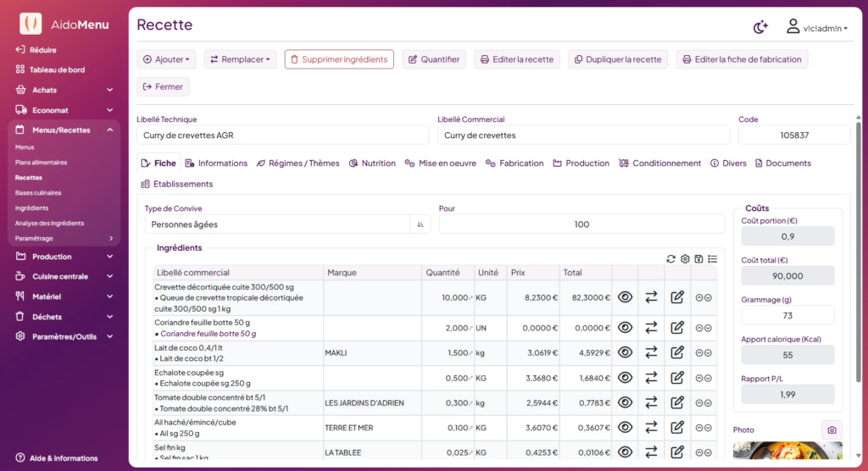Image resolution: width=868 pixels, height=471 pixels.
Task: Toggle eye icon for Tomate double concentré row
Action: click(x=625, y=402)
